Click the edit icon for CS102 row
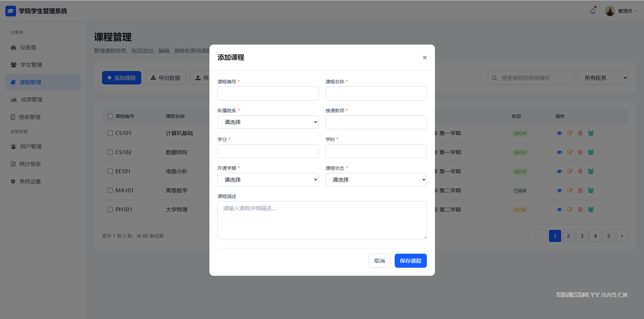 [x=570, y=152]
